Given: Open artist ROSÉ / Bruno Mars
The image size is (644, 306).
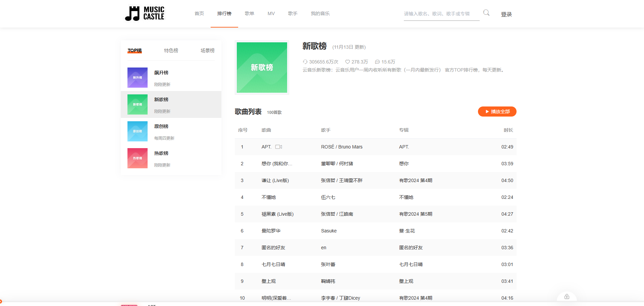Looking at the screenshot, I should coord(342,147).
